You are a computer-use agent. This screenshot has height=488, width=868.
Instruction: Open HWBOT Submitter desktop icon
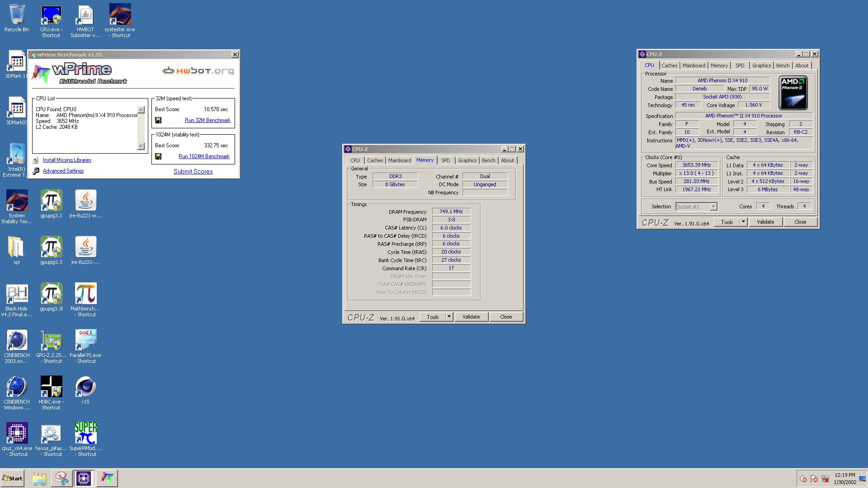(85, 21)
